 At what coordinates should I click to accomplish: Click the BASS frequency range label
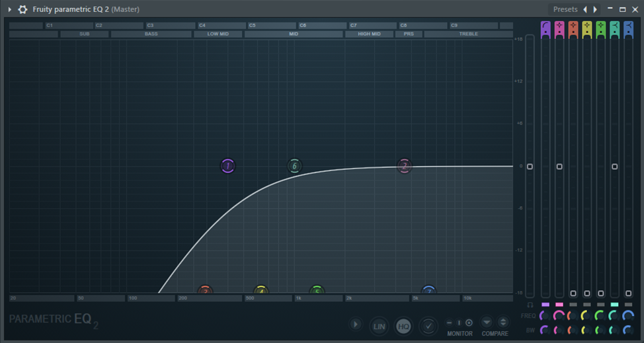click(151, 34)
